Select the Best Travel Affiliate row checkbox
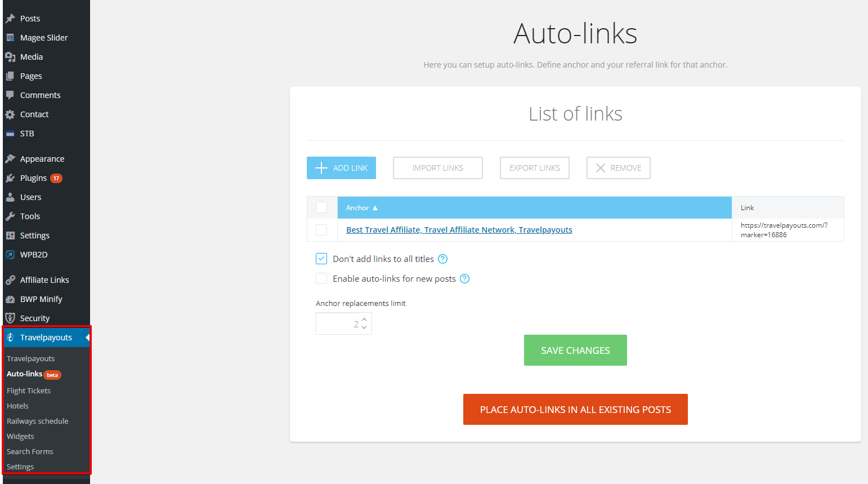Image resolution: width=868 pixels, height=484 pixels. coord(321,230)
